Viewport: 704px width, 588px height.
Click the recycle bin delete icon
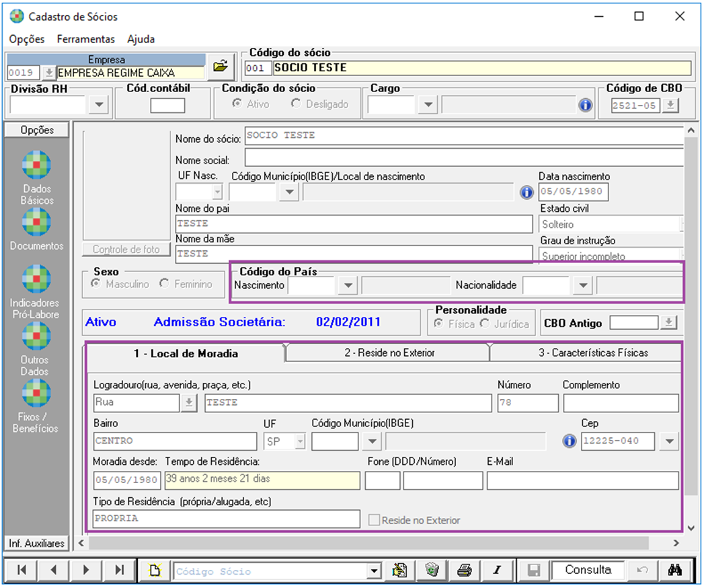click(432, 570)
